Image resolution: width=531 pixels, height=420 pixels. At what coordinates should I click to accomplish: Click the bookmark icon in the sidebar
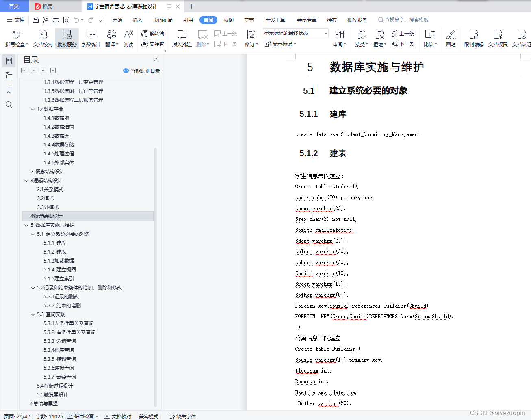[x=9, y=90]
